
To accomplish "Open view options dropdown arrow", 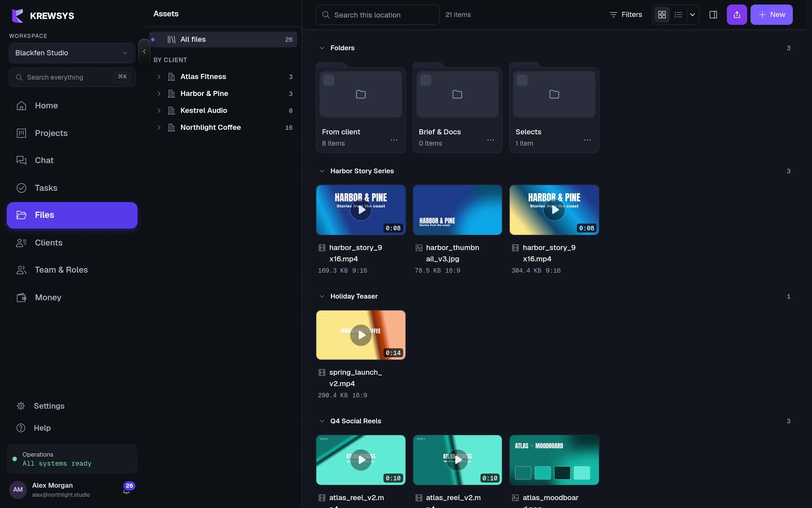I will pyautogui.click(x=692, y=14).
